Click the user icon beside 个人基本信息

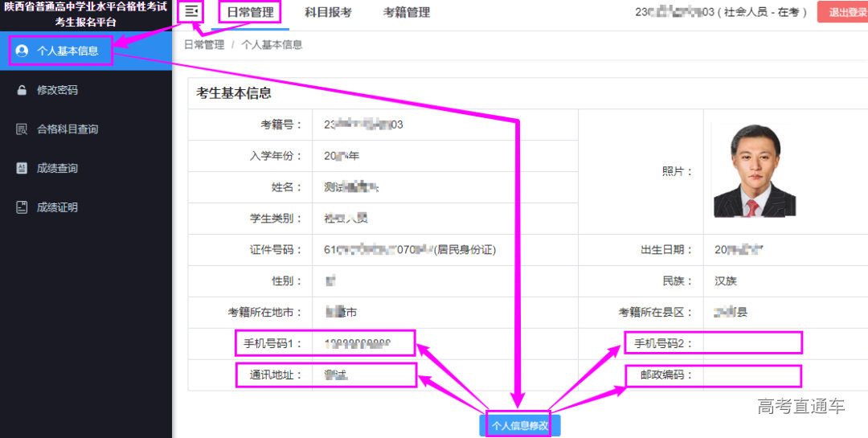coord(22,51)
